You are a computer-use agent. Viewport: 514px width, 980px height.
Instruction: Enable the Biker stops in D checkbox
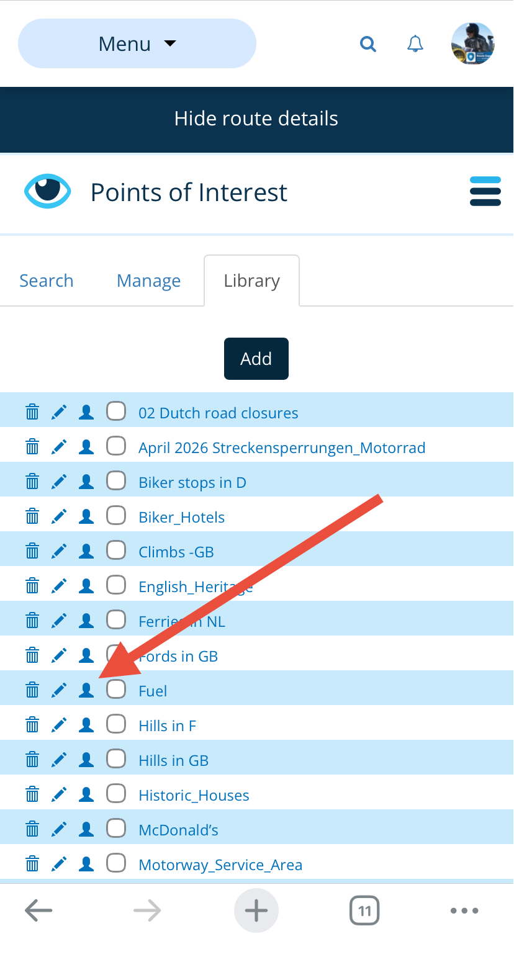(116, 481)
